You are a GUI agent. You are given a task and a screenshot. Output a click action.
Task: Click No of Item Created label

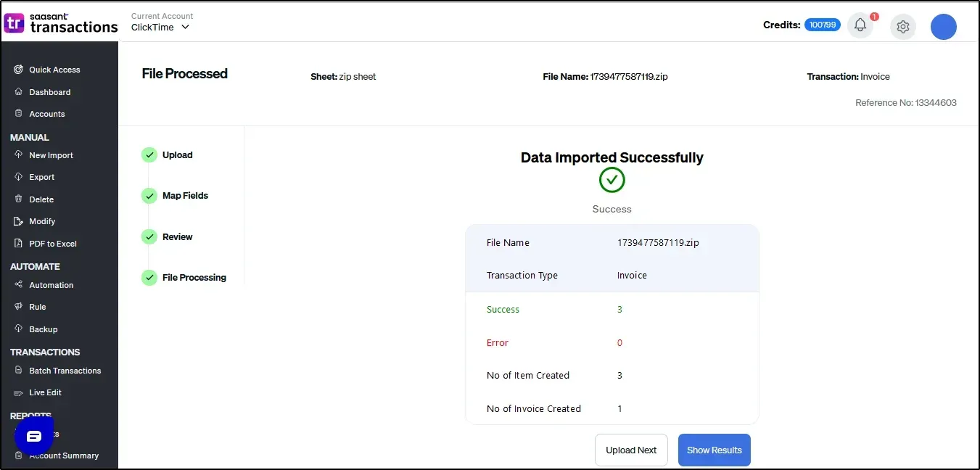click(528, 375)
